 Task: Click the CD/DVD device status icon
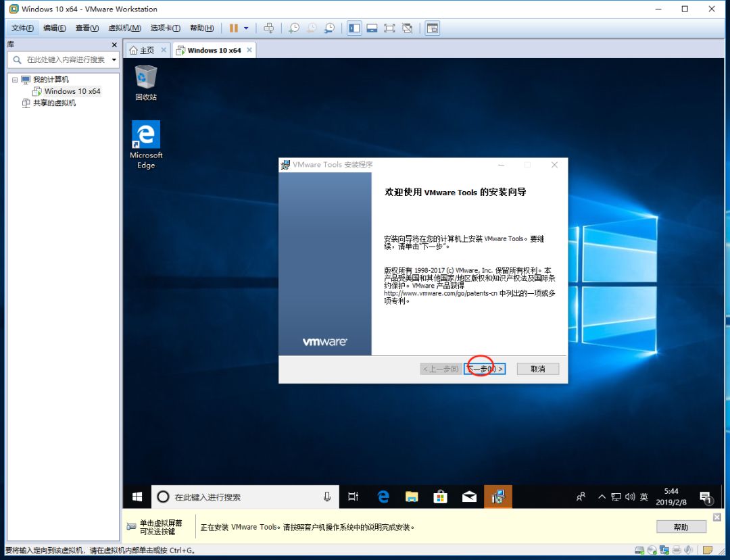tap(652, 551)
